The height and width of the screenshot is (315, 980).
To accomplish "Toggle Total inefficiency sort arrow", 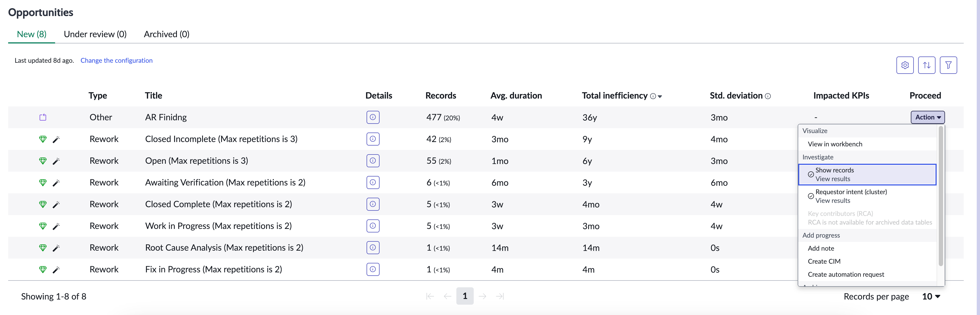I will click(x=660, y=97).
